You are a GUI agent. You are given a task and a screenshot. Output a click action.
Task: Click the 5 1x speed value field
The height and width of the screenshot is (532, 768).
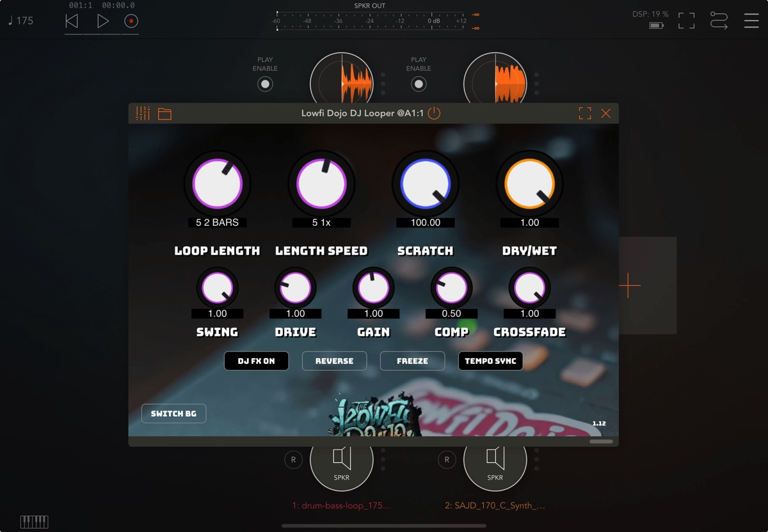[x=321, y=223]
